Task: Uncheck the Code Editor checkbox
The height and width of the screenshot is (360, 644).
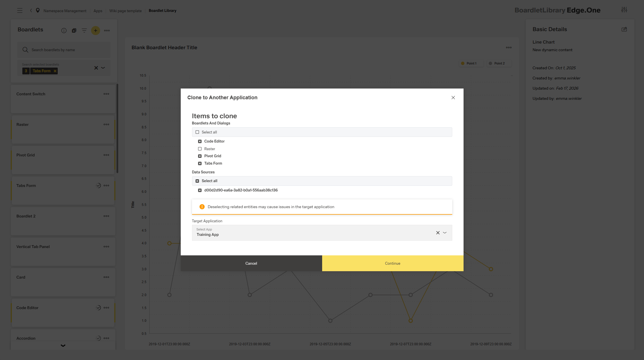Action: click(x=200, y=141)
